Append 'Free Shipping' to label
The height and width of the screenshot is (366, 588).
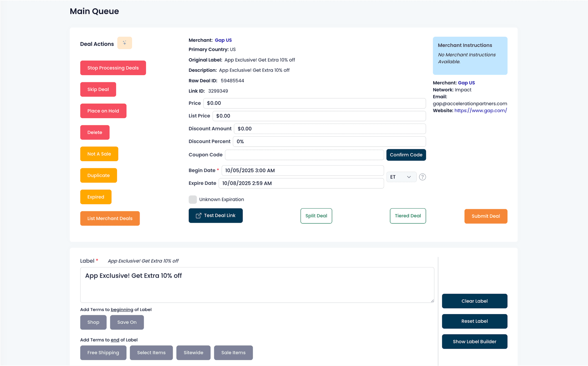[x=103, y=353]
